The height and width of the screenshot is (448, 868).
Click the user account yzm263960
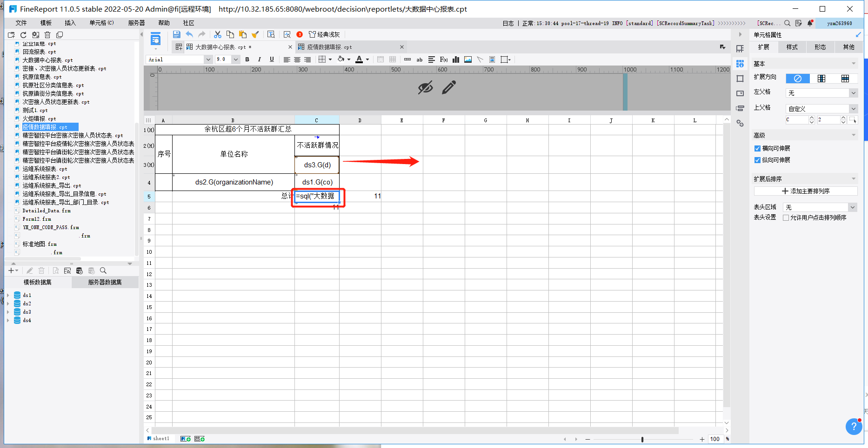click(839, 23)
